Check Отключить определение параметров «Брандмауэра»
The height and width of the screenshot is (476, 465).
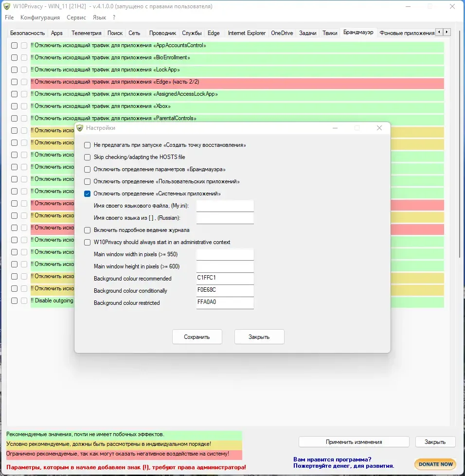tap(87, 169)
